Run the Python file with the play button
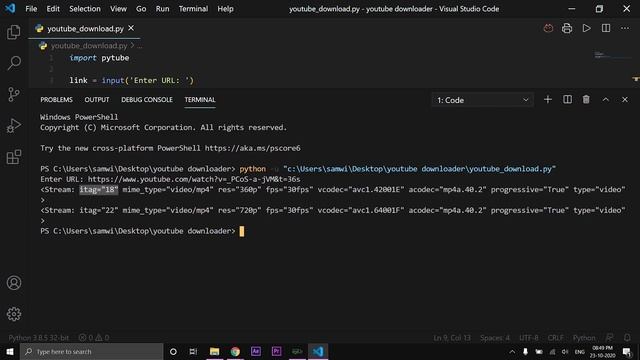The width and height of the screenshot is (640, 360). [x=587, y=28]
